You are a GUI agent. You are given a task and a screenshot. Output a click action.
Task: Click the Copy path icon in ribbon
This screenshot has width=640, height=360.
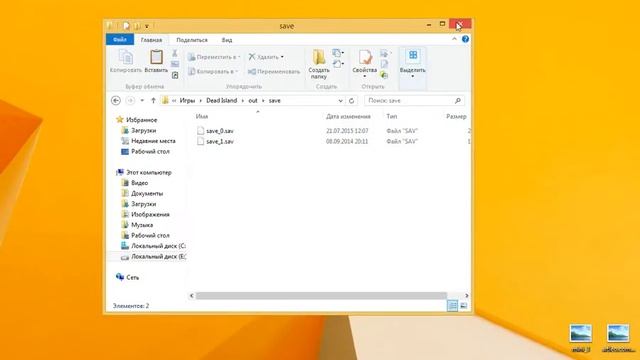pyautogui.click(x=175, y=64)
